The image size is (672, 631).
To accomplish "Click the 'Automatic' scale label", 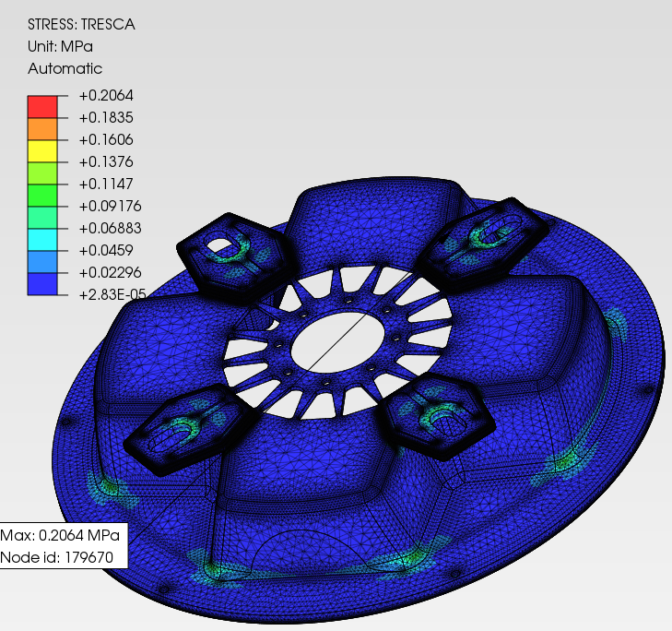I will (65, 68).
